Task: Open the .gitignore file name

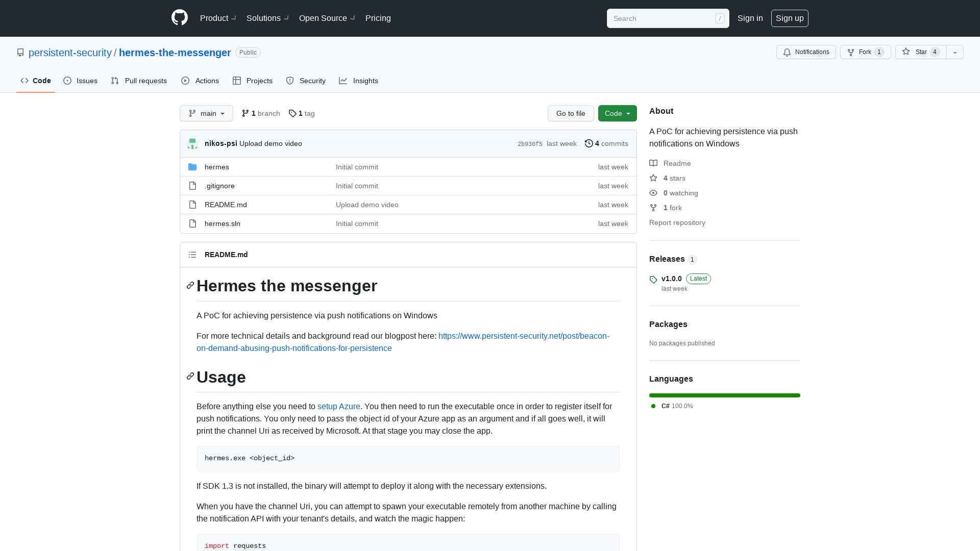Action: click(x=219, y=186)
